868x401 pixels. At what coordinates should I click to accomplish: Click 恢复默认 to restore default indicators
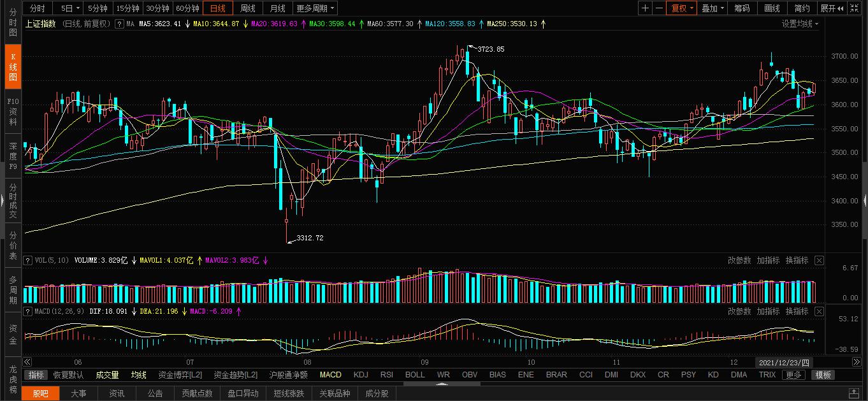(68, 375)
